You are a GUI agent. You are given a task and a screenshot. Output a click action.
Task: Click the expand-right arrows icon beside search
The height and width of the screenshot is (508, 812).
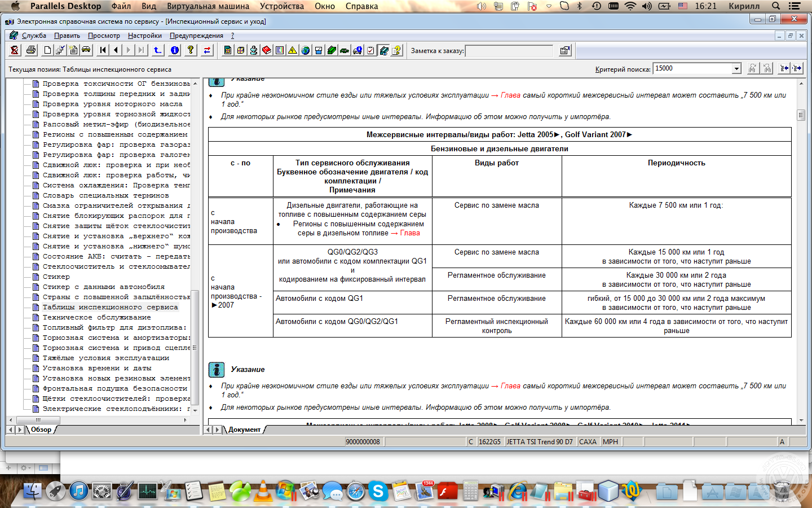(x=797, y=68)
